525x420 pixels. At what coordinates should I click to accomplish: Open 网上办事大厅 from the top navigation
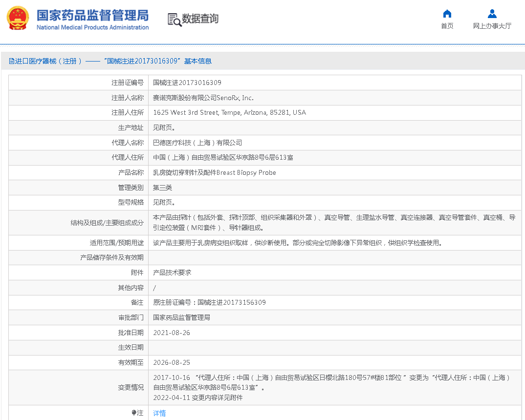click(492, 26)
